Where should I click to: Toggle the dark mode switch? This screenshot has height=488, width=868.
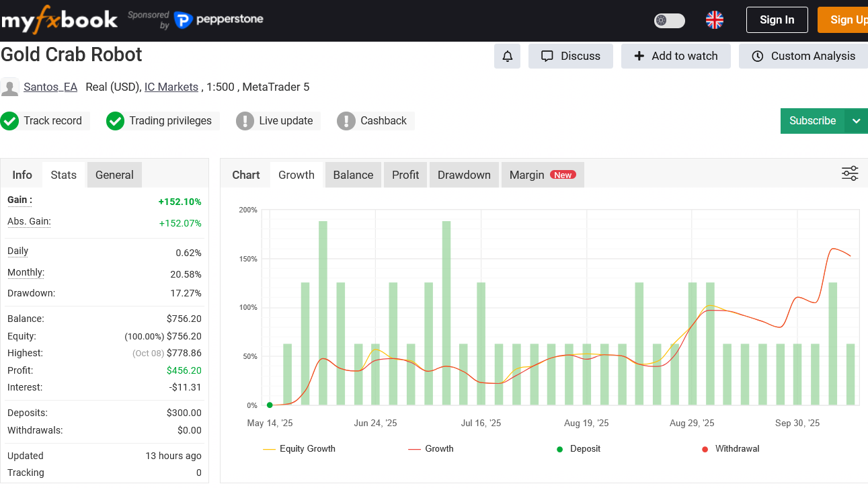[669, 20]
